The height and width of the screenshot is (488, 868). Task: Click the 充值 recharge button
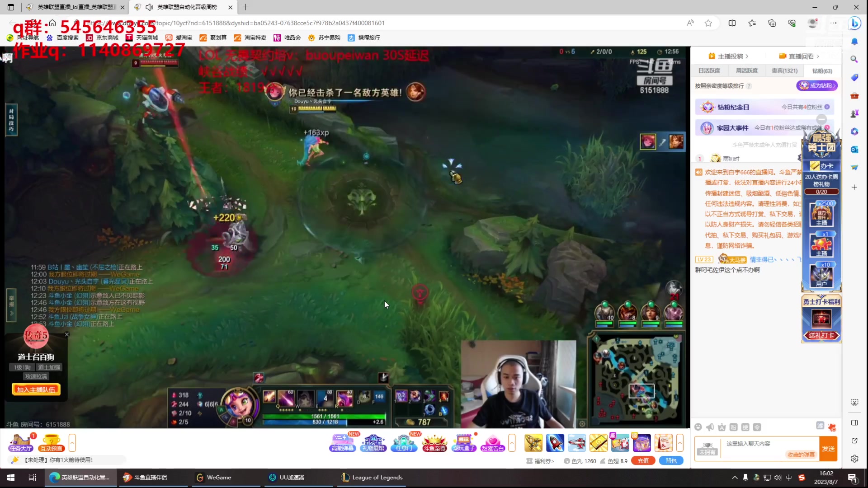(643, 461)
